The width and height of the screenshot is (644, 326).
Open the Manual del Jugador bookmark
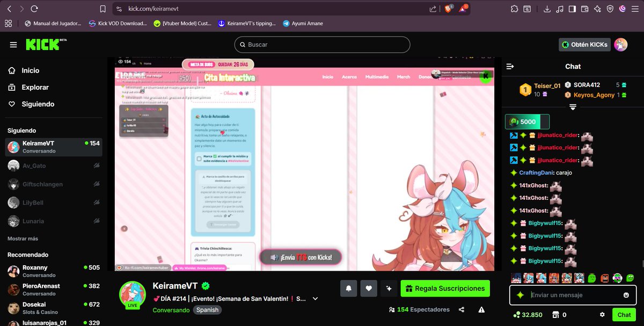[53, 24]
